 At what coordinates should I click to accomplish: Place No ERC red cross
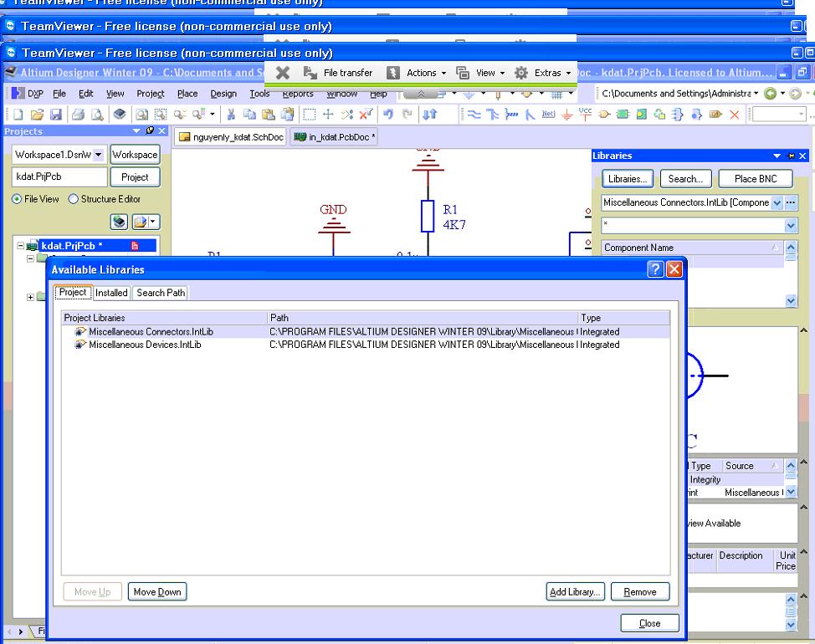click(735, 115)
